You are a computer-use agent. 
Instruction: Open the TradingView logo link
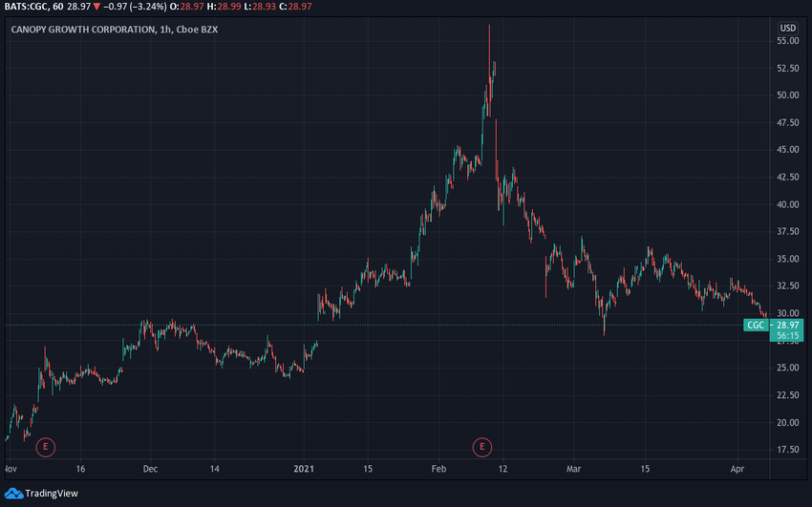point(41,493)
